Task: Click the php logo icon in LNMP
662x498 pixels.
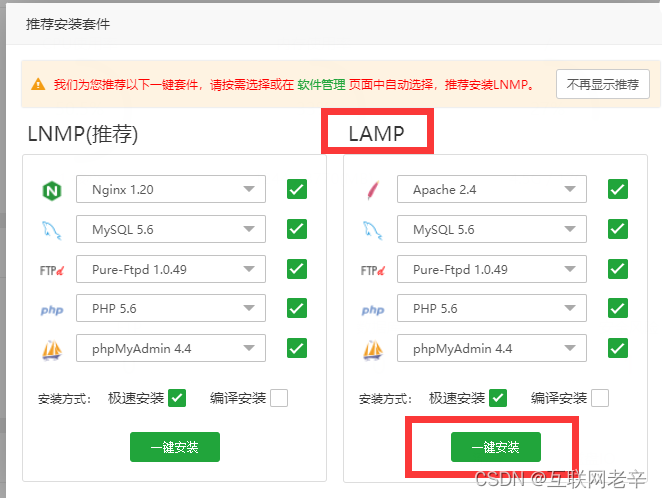Action: 52,310
